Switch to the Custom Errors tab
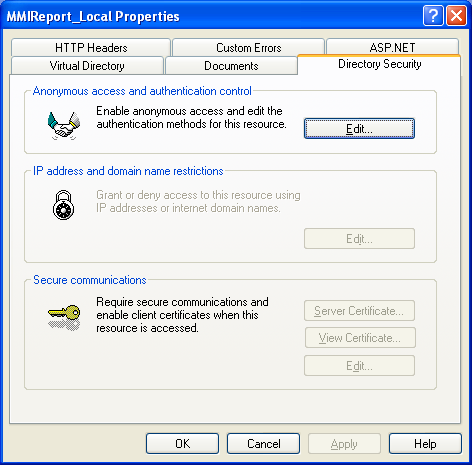The image size is (472, 465). pos(248,47)
